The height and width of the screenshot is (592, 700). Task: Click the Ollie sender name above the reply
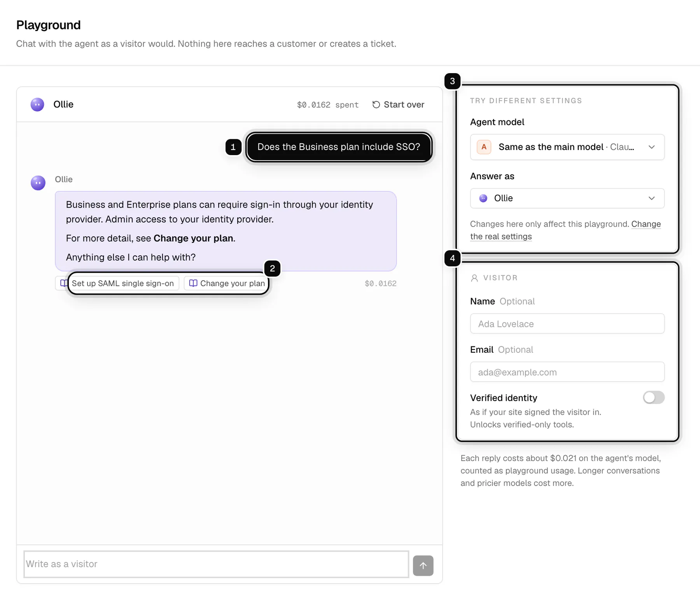pyautogui.click(x=63, y=179)
